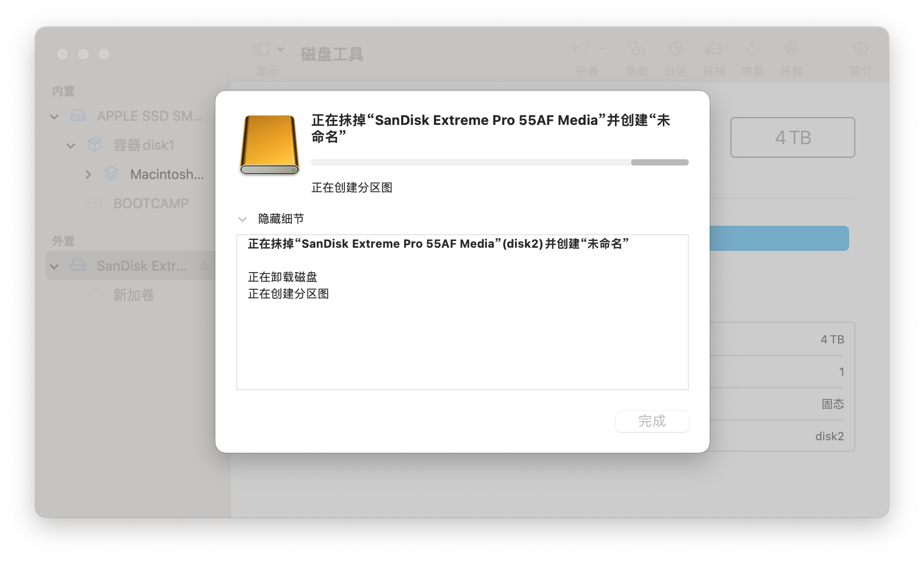Click the 磁盘工具 window title
Screen dimensions: 924x561
click(332, 54)
